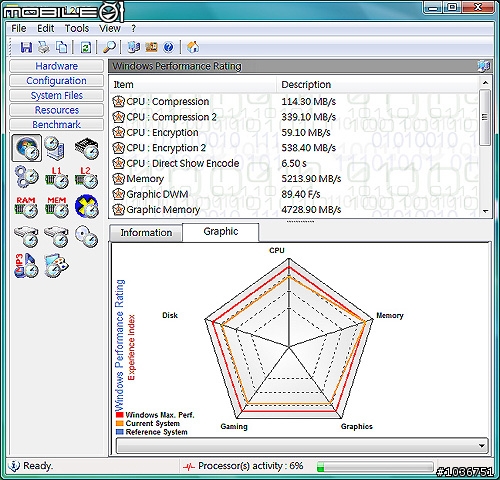Image resolution: width=500 pixels, height=480 pixels.
Task: Open the System Files section
Action: click(x=56, y=95)
